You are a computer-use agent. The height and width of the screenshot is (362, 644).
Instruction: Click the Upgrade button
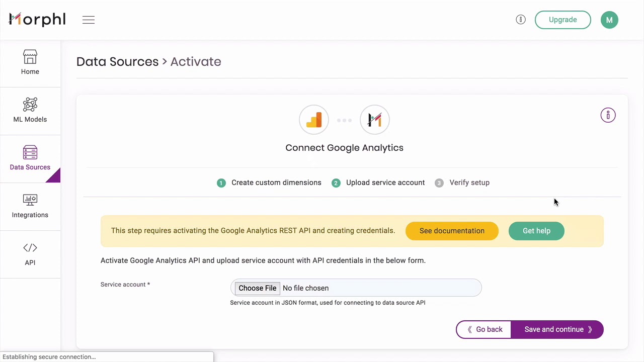tap(562, 20)
